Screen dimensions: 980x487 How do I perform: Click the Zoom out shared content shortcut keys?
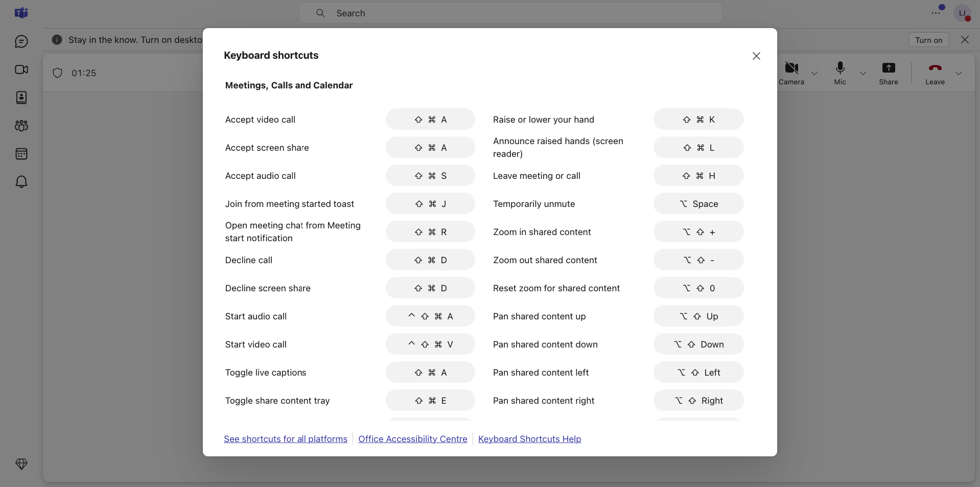[x=698, y=260]
